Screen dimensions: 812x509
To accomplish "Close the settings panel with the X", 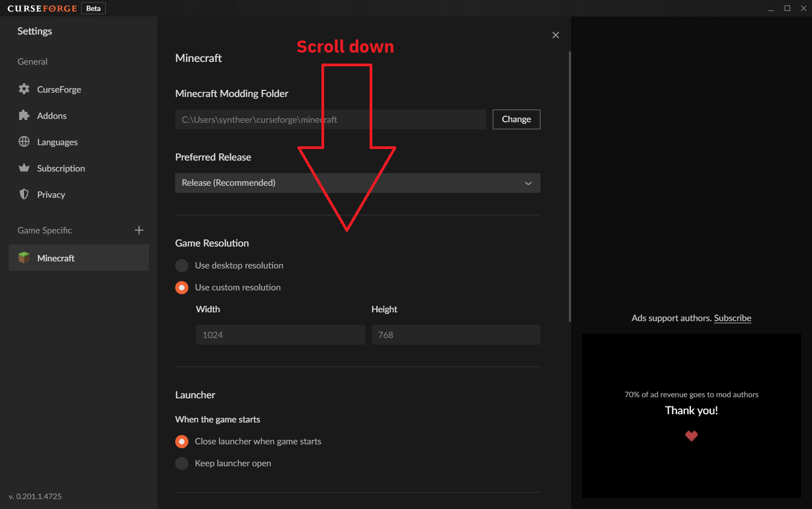I will click(x=555, y=35).
